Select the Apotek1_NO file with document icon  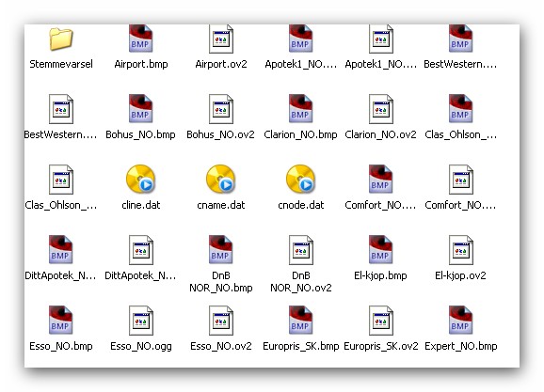point(381,39)
